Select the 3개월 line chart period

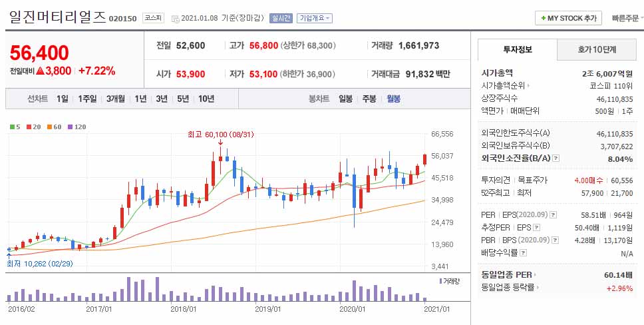(115, 99)
